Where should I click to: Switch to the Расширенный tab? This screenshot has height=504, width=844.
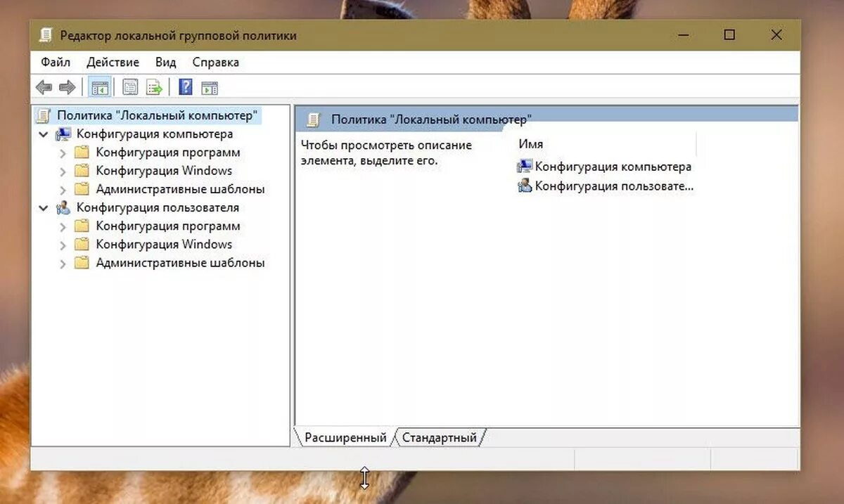click(345, 437)
